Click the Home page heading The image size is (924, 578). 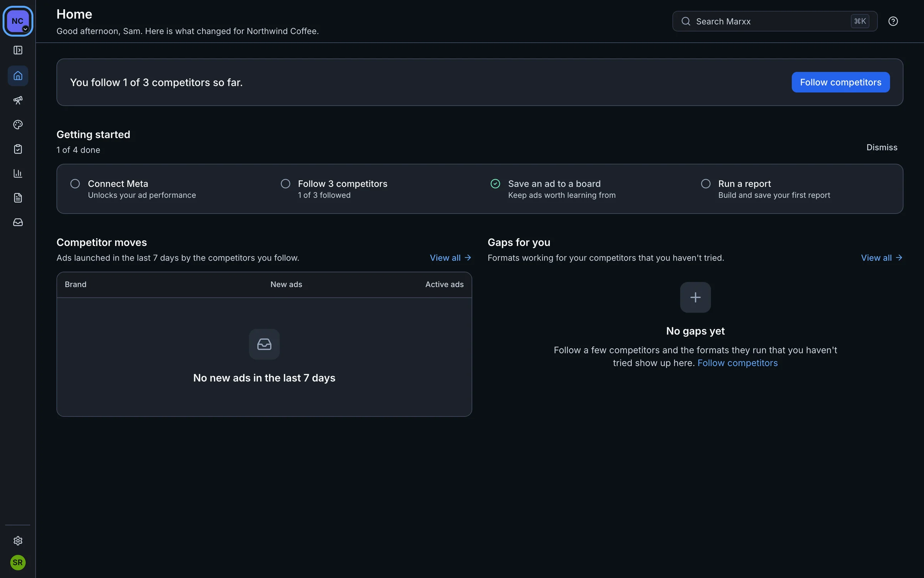click(74, 14)
